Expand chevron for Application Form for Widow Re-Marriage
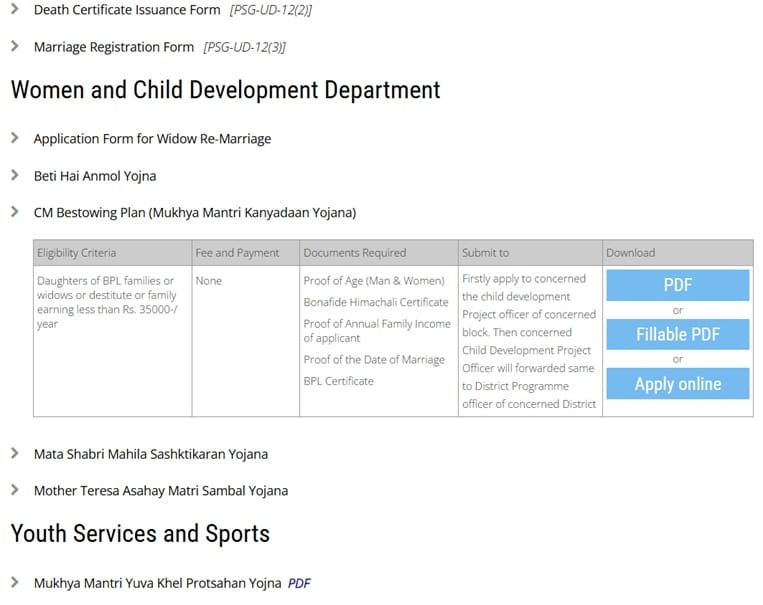The width and height of the screenshot is (763, 605). 15,138
